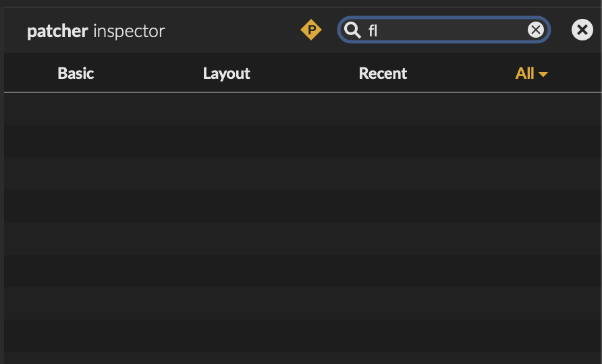Select the third empty attribute row

301,174
